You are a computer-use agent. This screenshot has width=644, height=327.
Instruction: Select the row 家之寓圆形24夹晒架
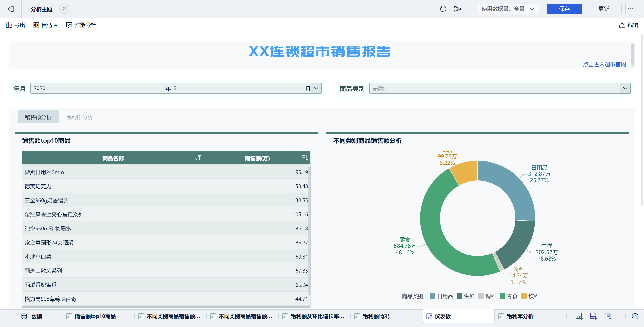pos(166,242)
